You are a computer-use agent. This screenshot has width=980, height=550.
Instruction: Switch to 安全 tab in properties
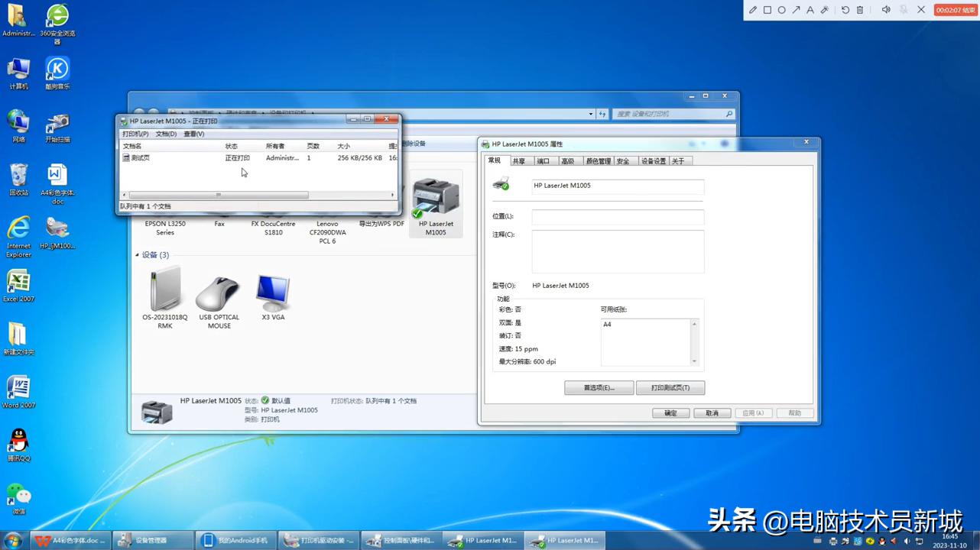[623, 161]
